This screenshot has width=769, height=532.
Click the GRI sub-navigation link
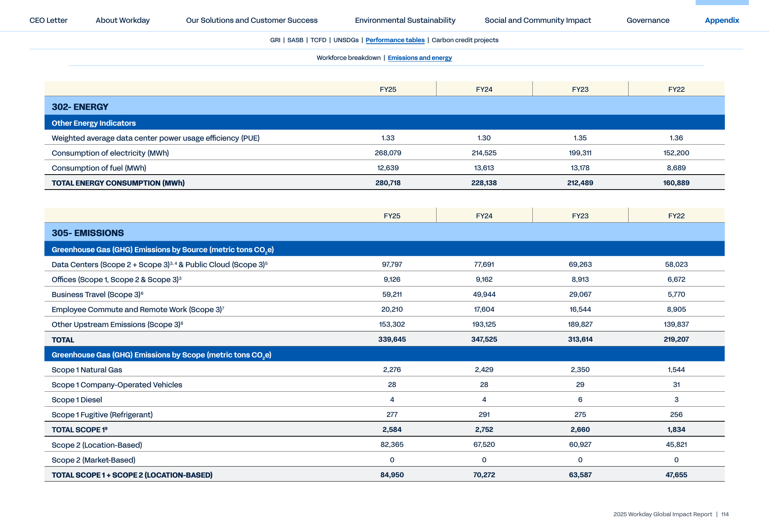pos(275,40)
